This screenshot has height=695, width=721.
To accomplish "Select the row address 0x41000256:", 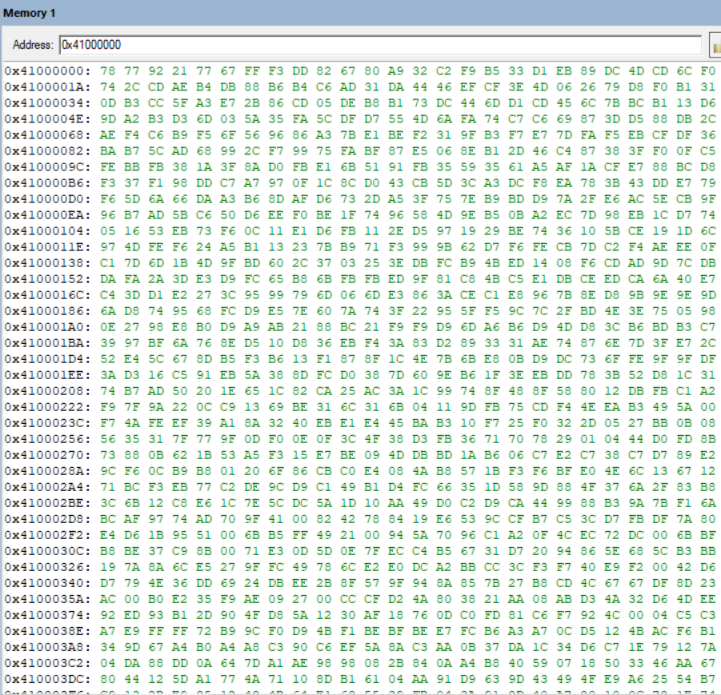I will tap(48, 439).
